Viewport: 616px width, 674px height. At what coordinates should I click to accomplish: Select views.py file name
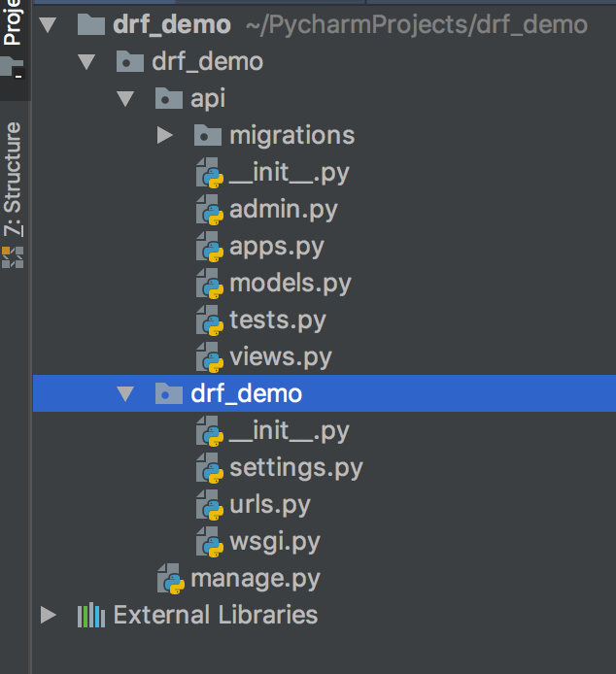pyautogui.click(x=281, y=358)
